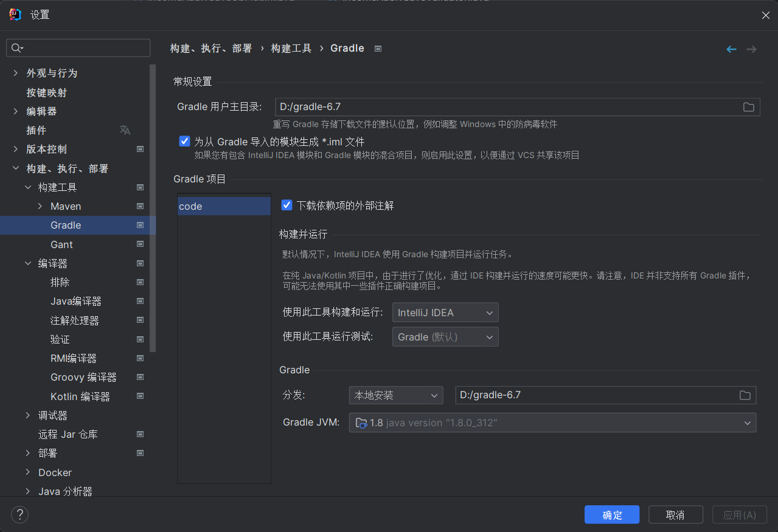The width and height of the screenshot is (778, 532).
Task: Browse folder for Gradle user home directory
Action: (749, 107)
